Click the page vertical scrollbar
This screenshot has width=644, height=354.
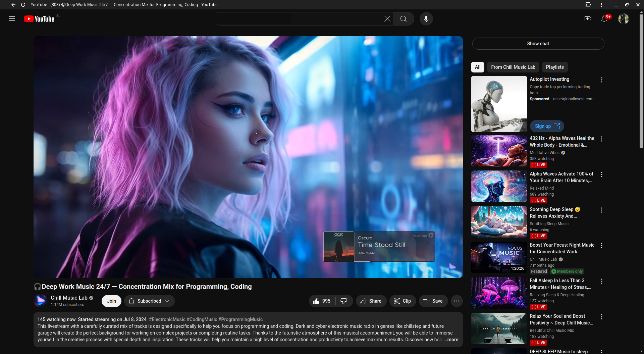[641, 81]
